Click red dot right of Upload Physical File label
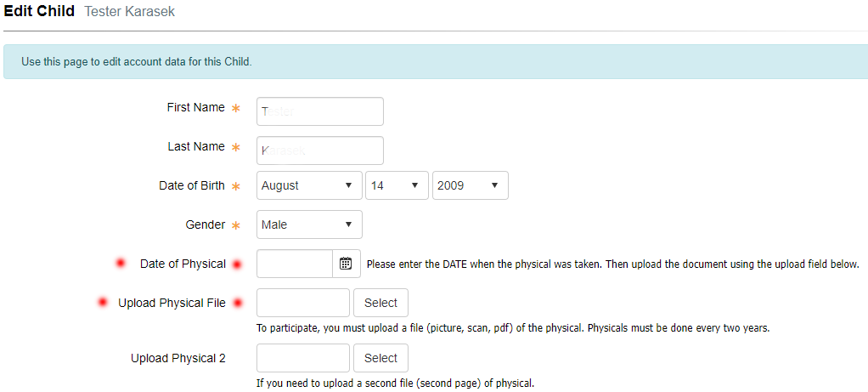The width and height of the screenshot is (868, 392). coord(238,303)
